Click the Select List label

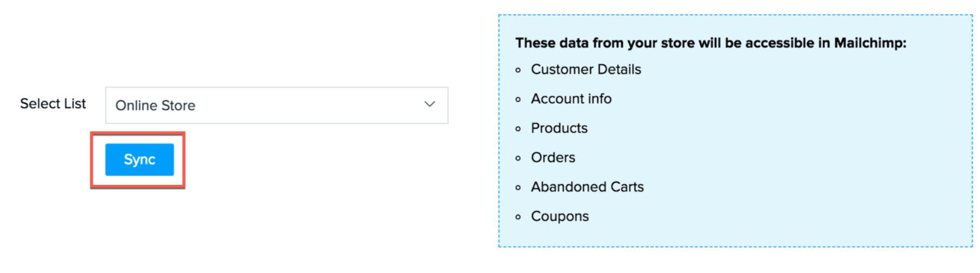coord(53,104)
